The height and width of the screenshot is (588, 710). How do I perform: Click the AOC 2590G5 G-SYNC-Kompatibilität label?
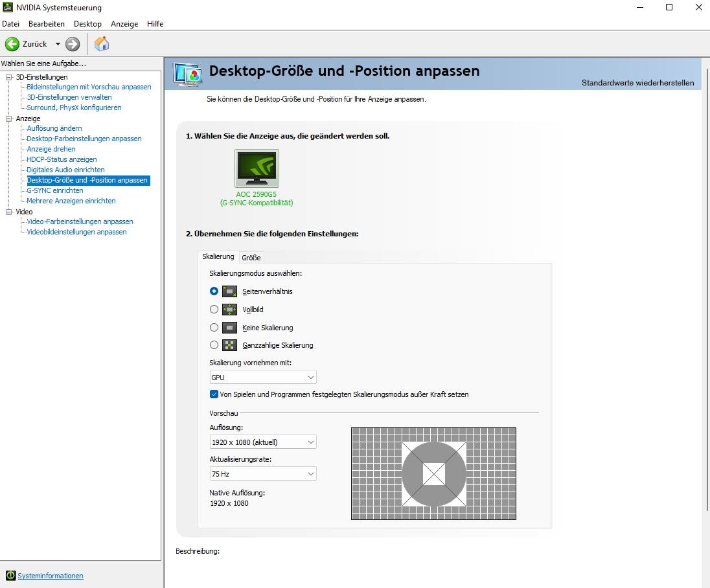257,199
